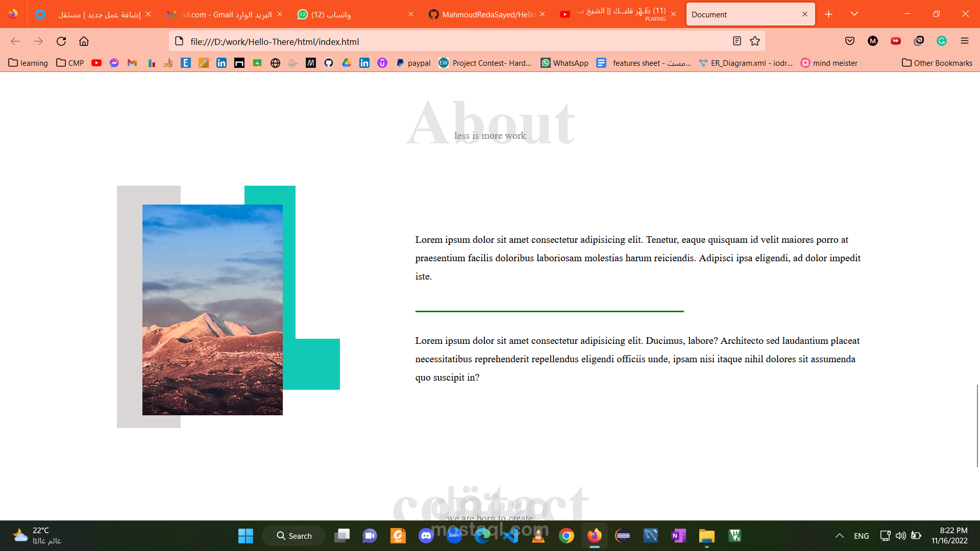Expand the list all tabs dropdown

(854, 14)
